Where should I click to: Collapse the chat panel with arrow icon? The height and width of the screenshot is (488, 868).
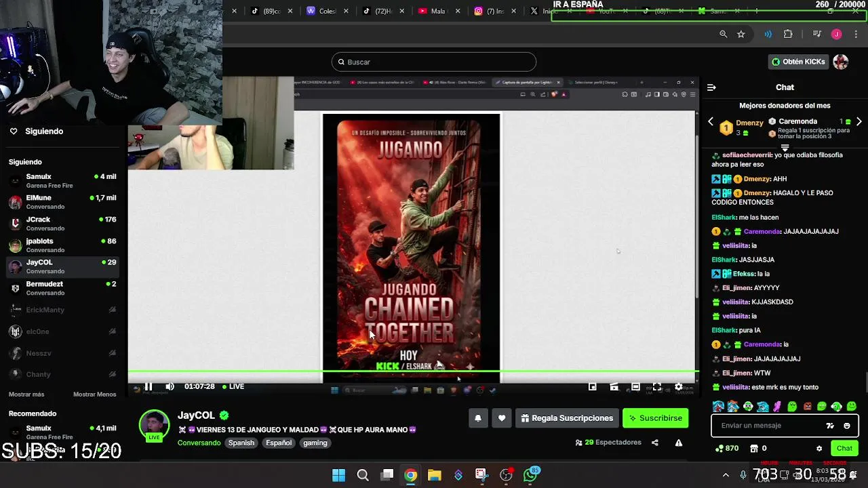point(711,87)
